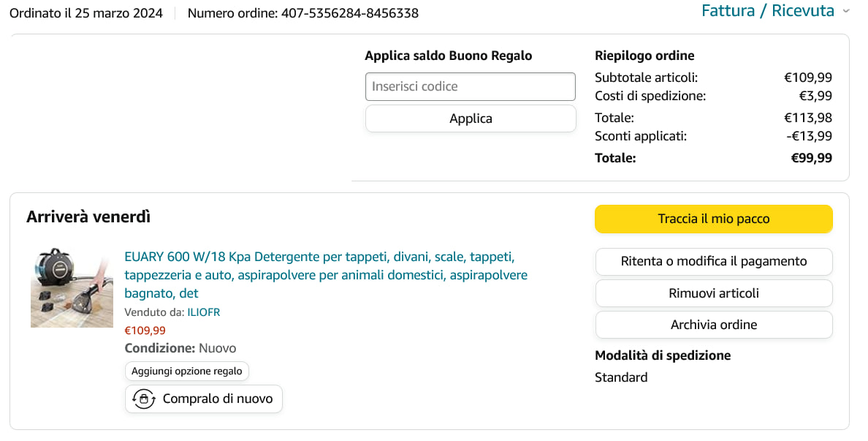
Task: Open the Fattura / Ricevuta link
Action: point(767,11)
